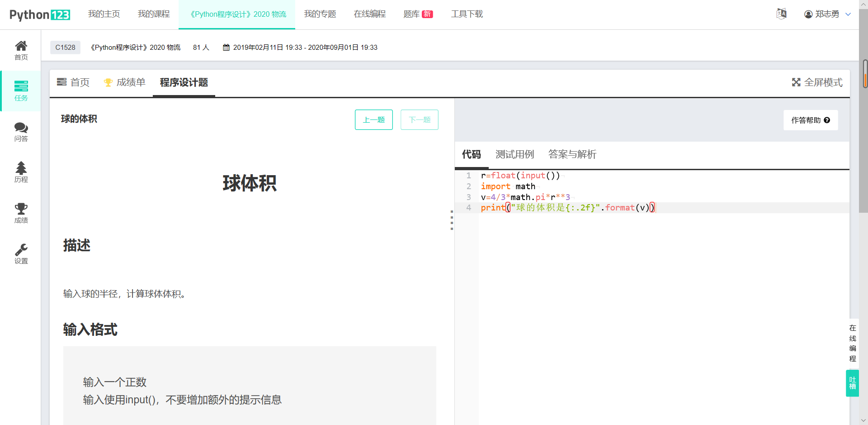The height and width of the screenshot is (425, 868).
Task: Open the 设置 wrench sidebar icon
Action: point(21,254)
